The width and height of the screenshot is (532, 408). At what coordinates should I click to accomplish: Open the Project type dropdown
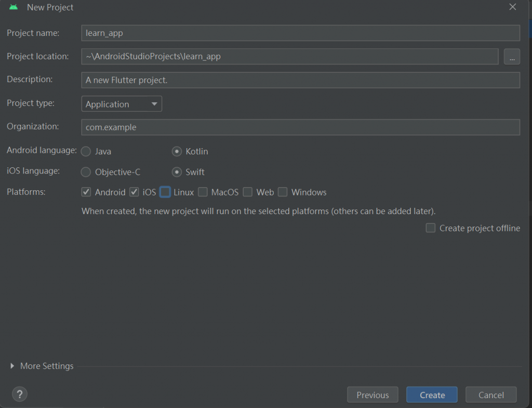(x=122, y=104)
